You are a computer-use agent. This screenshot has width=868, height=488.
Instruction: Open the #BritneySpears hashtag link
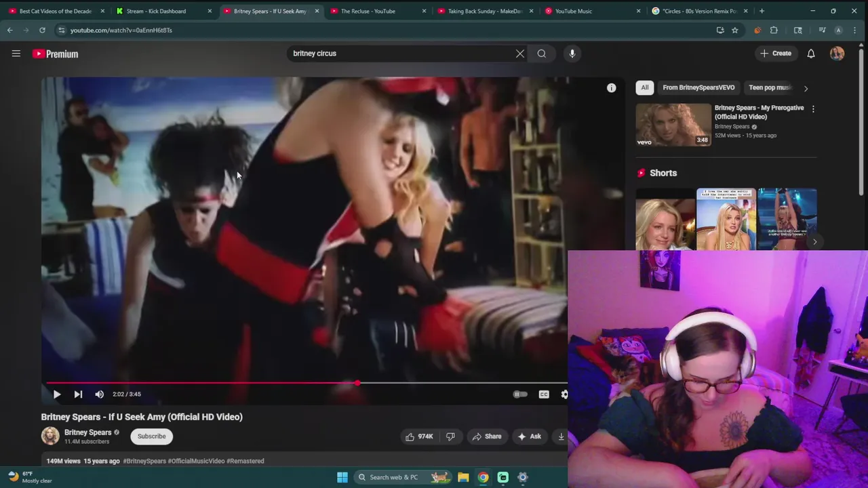click(x=144, y=461)
